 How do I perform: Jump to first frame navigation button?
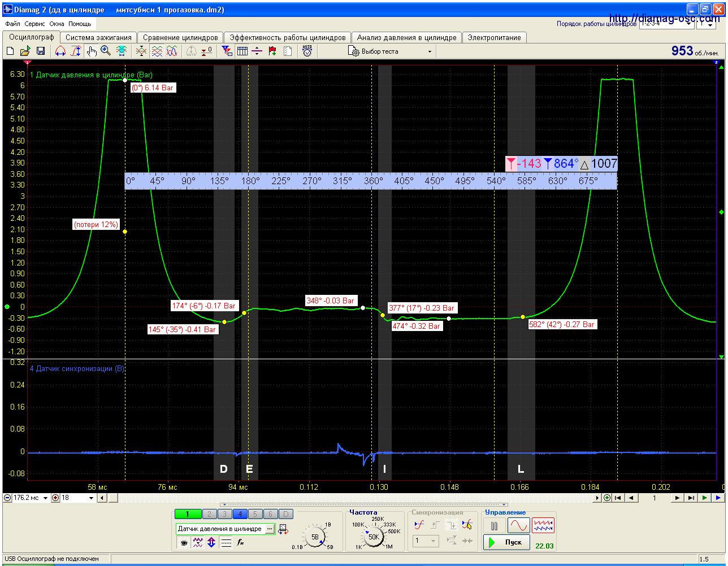[x=618, y=498]
